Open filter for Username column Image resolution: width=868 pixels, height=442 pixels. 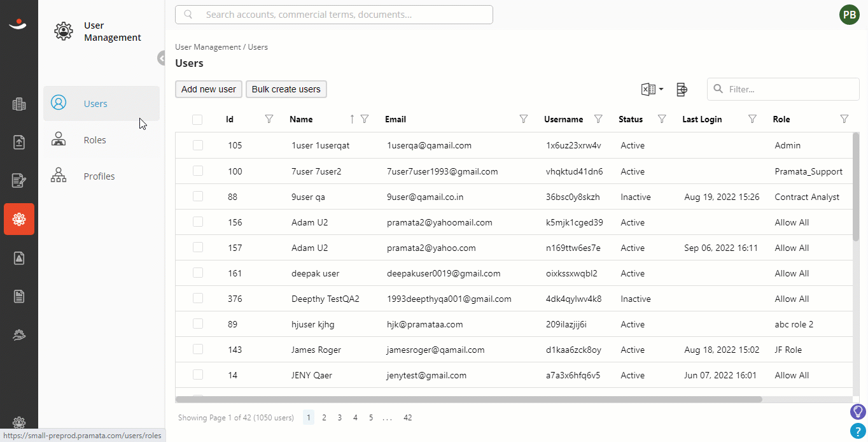598,119
